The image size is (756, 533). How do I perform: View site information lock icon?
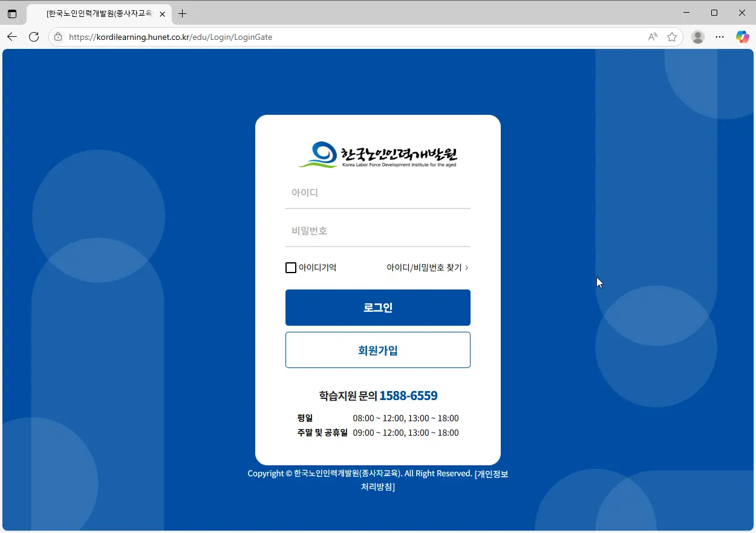point(58,37)
